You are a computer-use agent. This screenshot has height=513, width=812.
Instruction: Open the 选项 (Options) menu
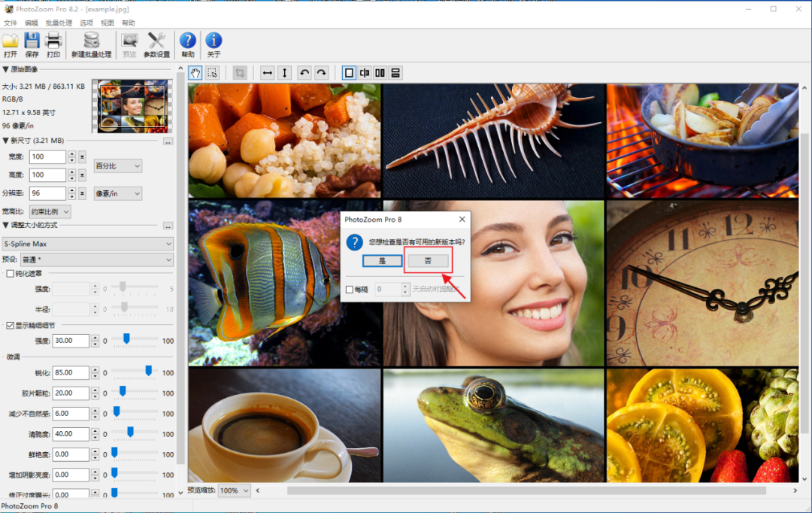86,23
